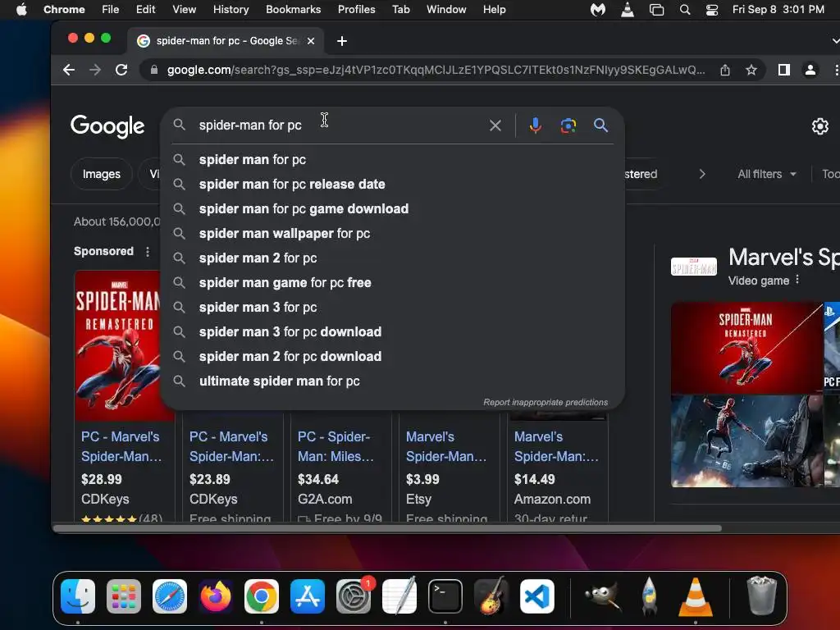840x630 pixels.
Task: Open Visual Studio Code from the Dock
Action: pos(536,596)
